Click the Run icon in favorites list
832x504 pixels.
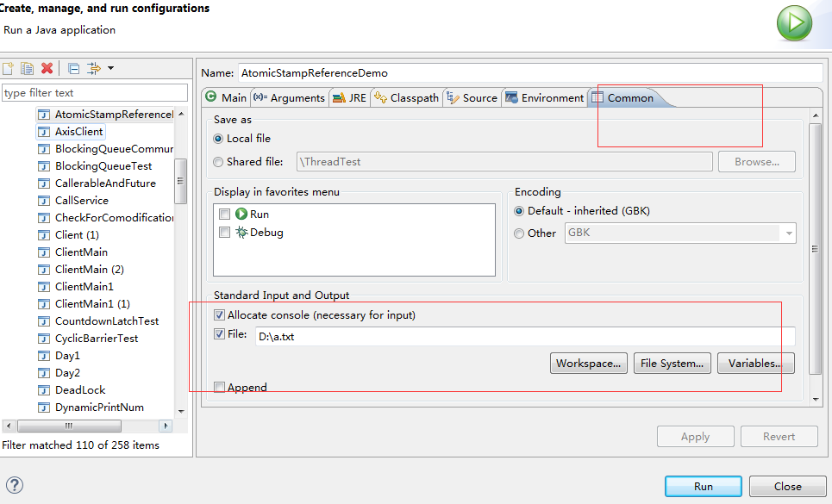click(241, 214)
